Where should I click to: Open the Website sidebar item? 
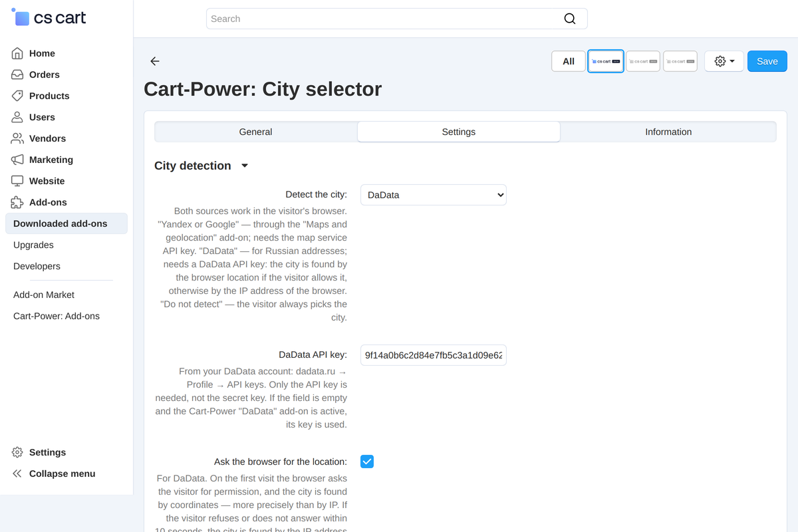(x=47, y=181)
